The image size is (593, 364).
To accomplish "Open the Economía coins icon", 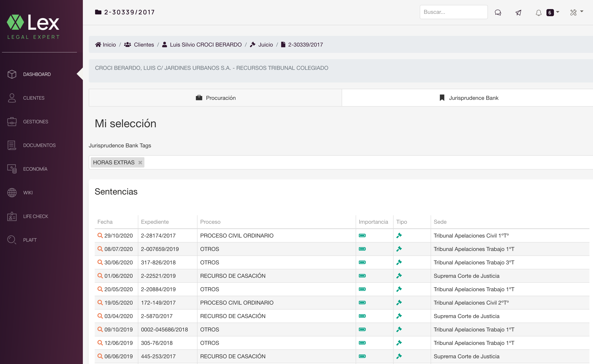I will pos(12,169).
